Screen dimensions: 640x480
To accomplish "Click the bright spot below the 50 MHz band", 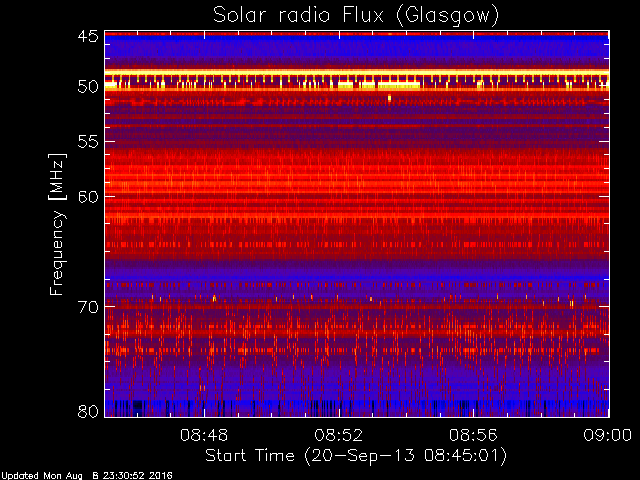I will coord(389,98).
